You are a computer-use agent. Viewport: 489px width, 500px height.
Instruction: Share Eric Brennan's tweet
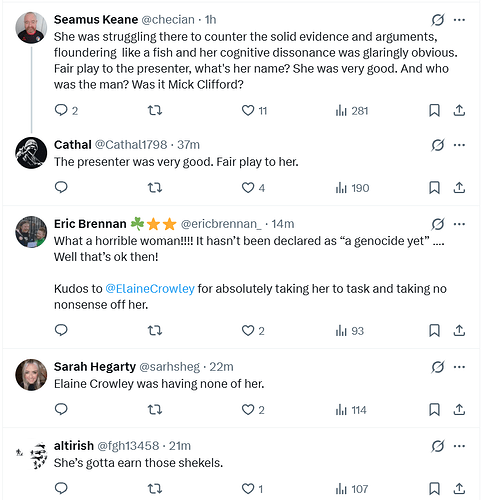(459, 331)
